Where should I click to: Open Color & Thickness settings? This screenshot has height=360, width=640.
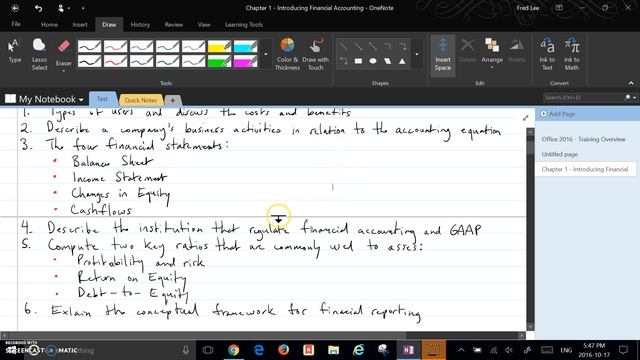click(x=287, y=54)
